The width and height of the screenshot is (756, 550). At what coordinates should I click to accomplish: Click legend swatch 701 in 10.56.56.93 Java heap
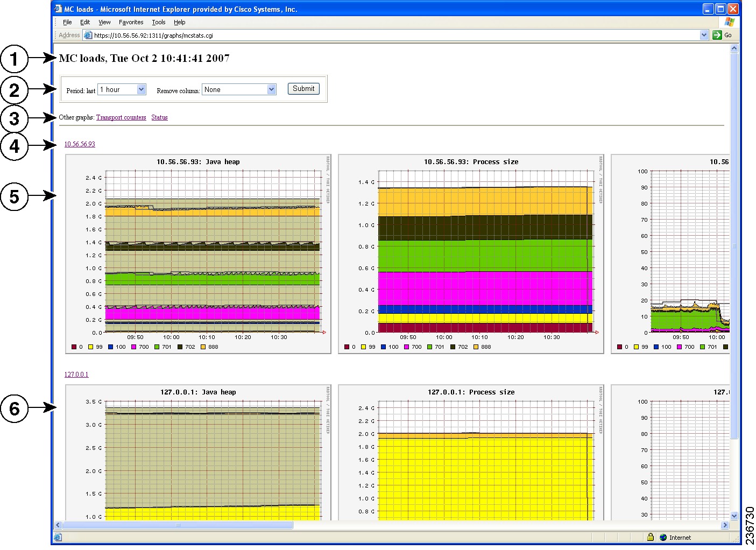click(157, 347)
